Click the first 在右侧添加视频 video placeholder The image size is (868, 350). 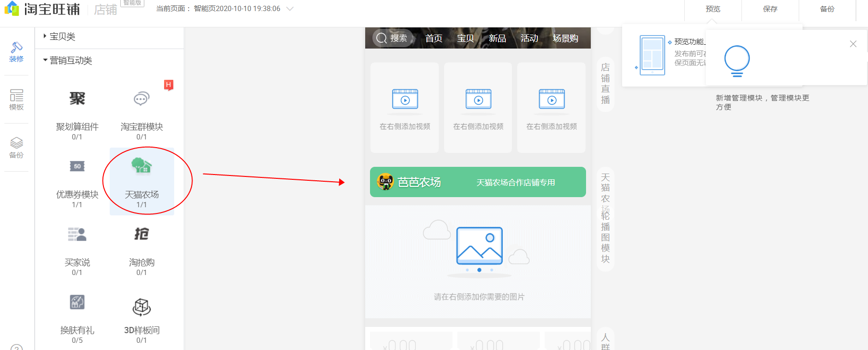click(405, 108)
